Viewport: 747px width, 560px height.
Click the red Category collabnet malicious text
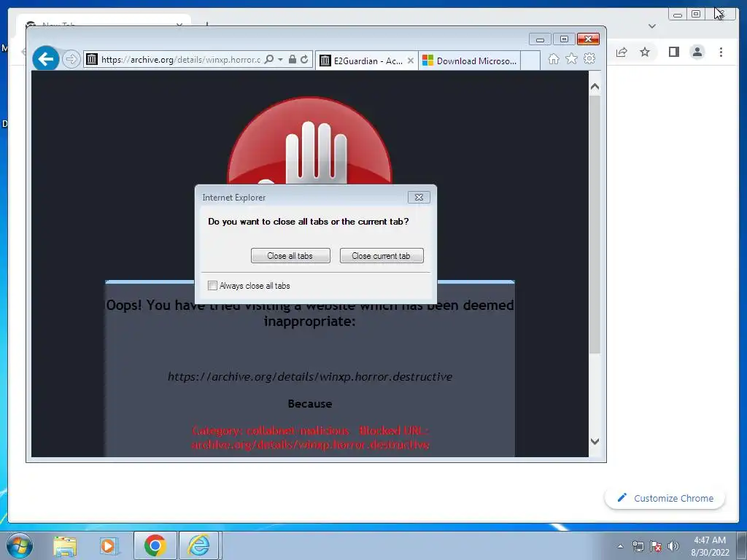(310, 437)
